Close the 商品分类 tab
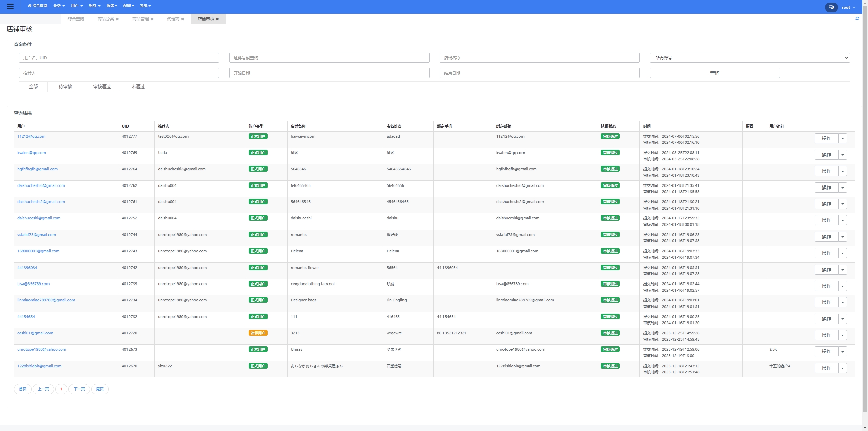Image resolution: width=868 pixels, height=431 pixels. coord(117,19)
